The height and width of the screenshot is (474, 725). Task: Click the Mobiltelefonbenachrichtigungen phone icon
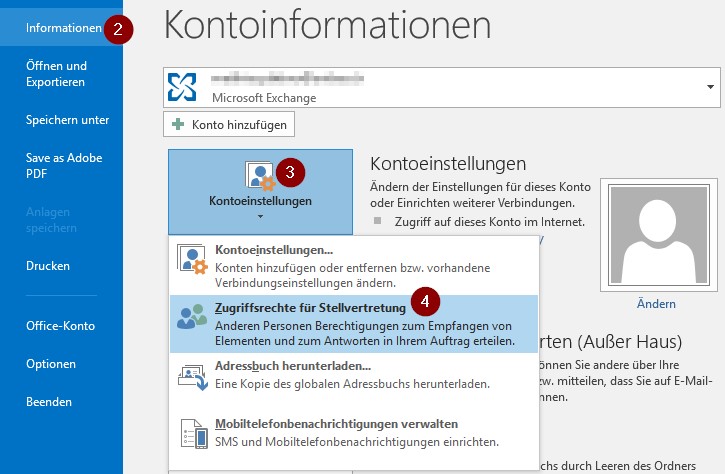[x=191, y=431]
